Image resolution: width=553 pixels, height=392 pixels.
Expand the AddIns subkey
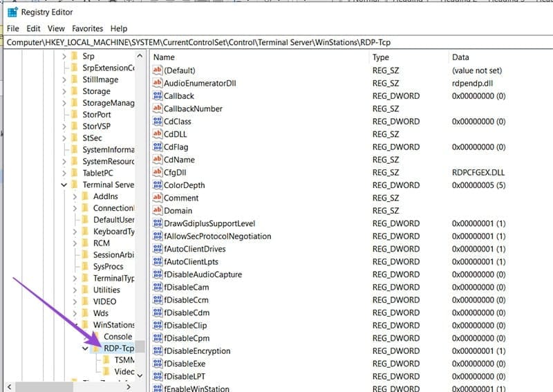coord(75,196)
